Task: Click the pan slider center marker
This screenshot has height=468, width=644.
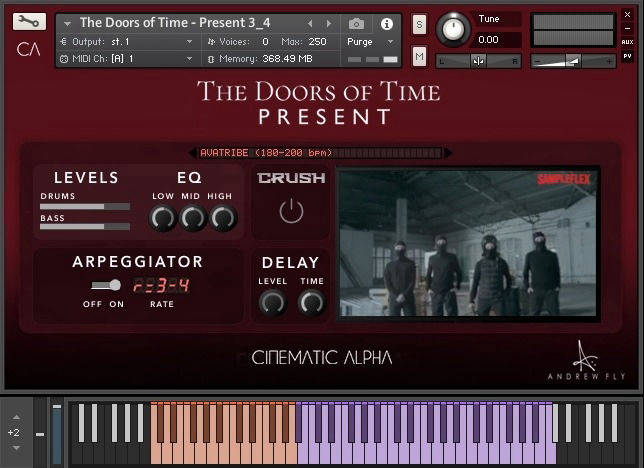Action: (478, 61)
